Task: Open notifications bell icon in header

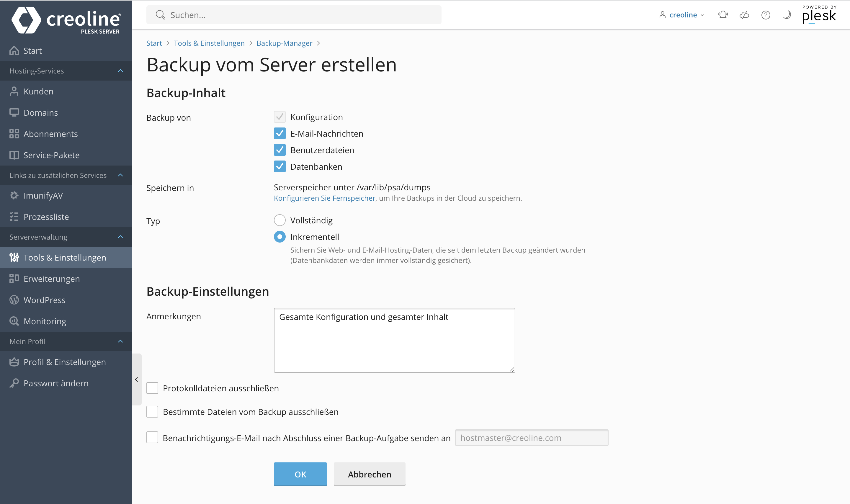Action: pos(723,15)
